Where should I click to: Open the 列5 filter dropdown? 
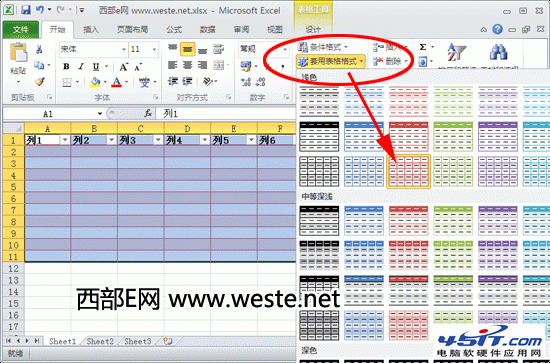(251, 140)
